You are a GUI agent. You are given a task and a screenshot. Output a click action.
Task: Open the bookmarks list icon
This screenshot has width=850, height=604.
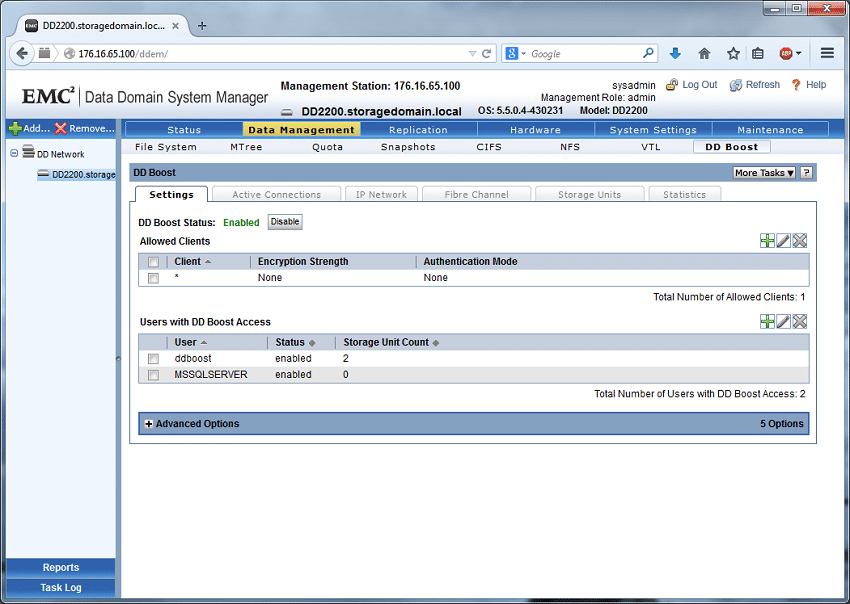click(x=758, y=53)
